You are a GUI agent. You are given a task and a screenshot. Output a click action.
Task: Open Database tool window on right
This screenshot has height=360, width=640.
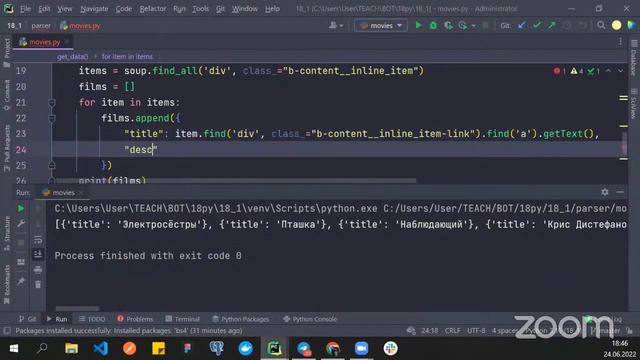(x=633, y=58)
